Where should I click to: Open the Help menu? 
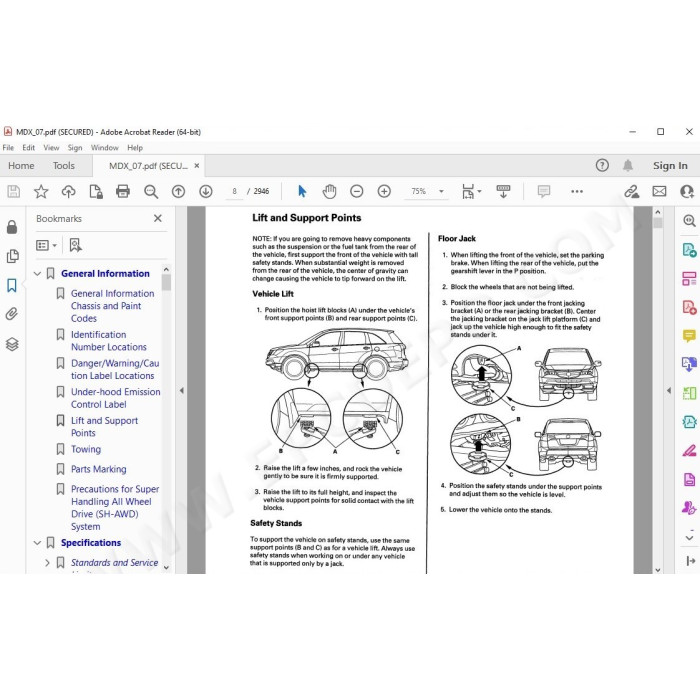135,148
